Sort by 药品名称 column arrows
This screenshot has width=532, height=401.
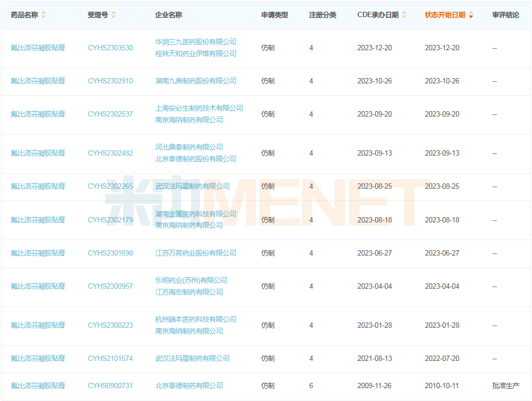[43, 15]
